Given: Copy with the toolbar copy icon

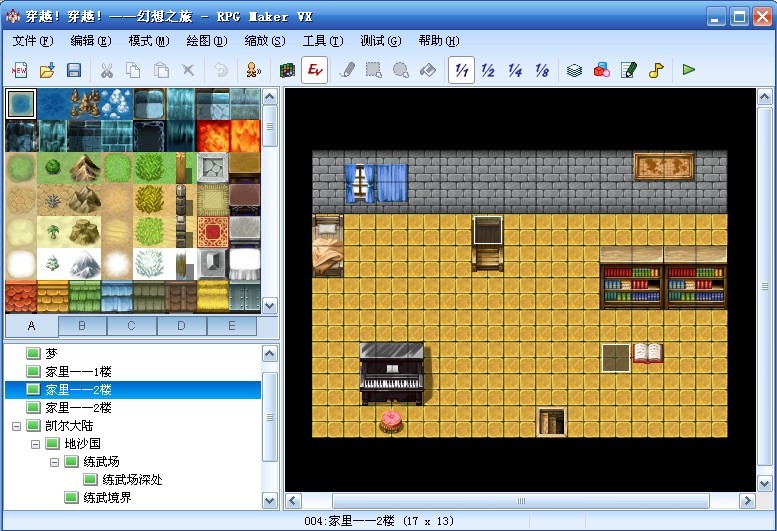Looking at the screenshot, I should [133, 70].
